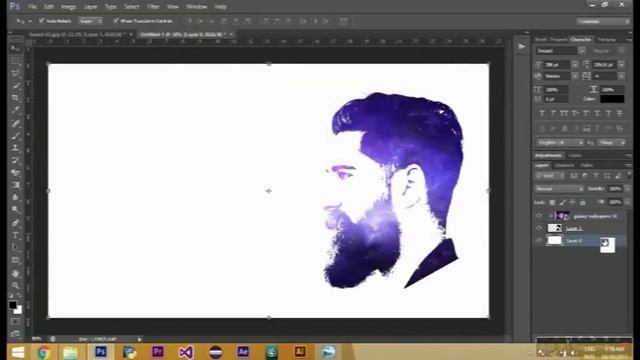Open the Filter menu
Screen dimensions: 640x360
point(153,7)
